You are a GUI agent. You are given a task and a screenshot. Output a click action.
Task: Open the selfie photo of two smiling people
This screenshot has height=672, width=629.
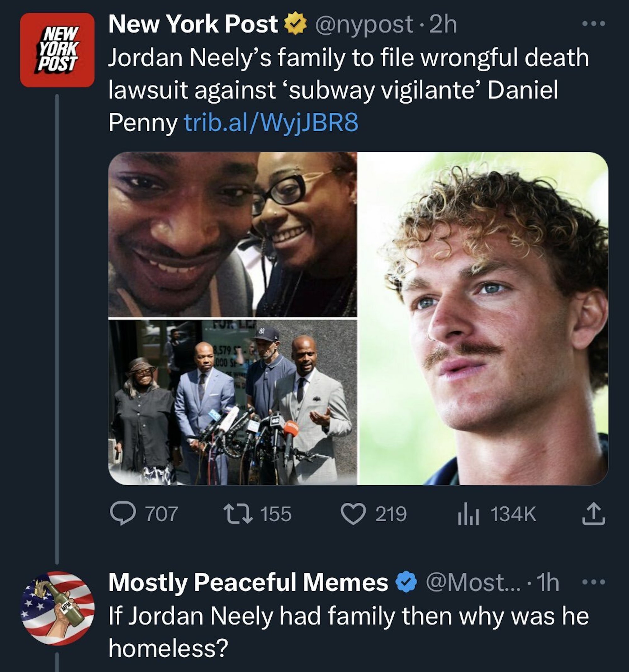click(x=232, y=234)
